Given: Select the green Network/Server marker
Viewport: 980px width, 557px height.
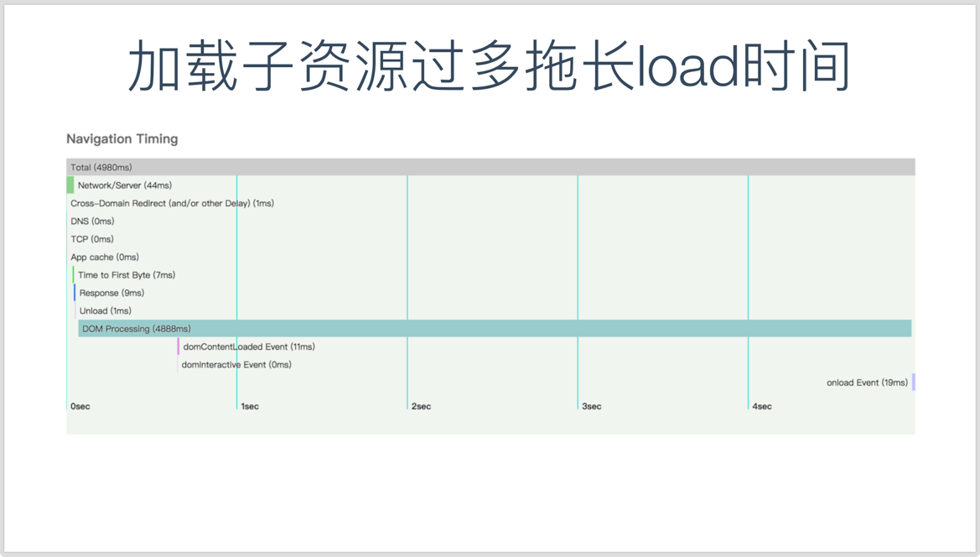Looking at the screenshot, I should 70,185.
